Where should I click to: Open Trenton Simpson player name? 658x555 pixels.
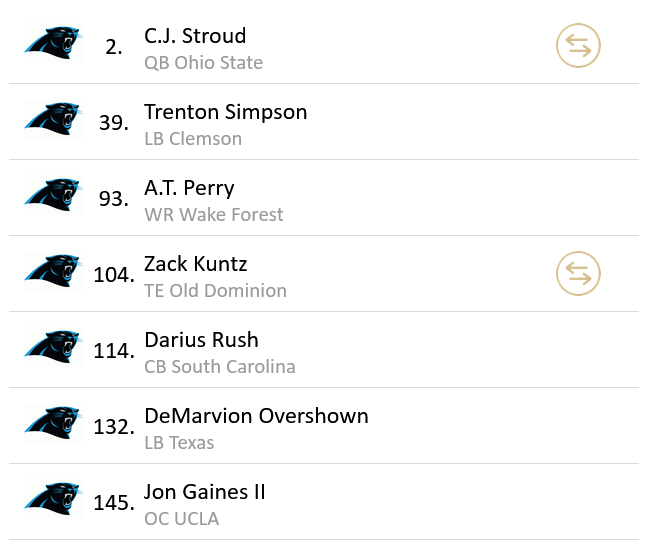(x=225, y=112)
